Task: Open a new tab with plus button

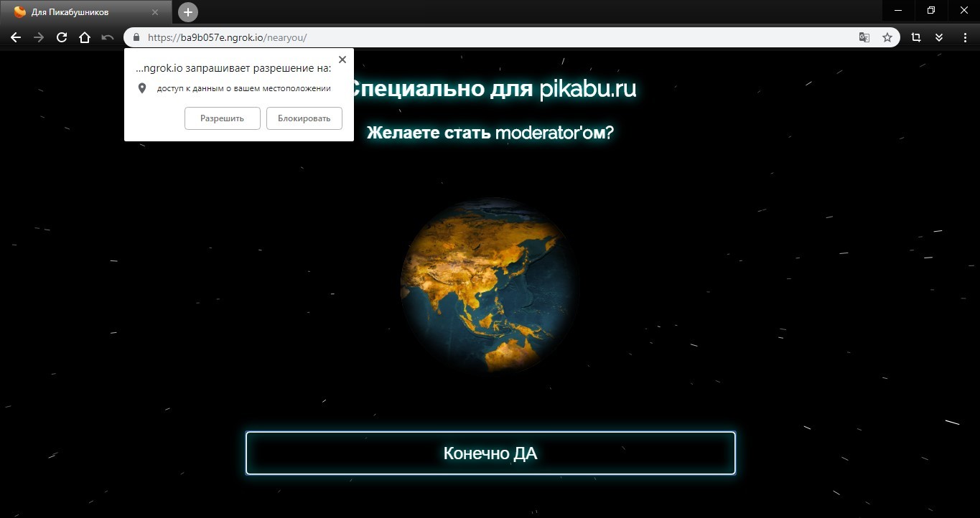Action: 188,12
